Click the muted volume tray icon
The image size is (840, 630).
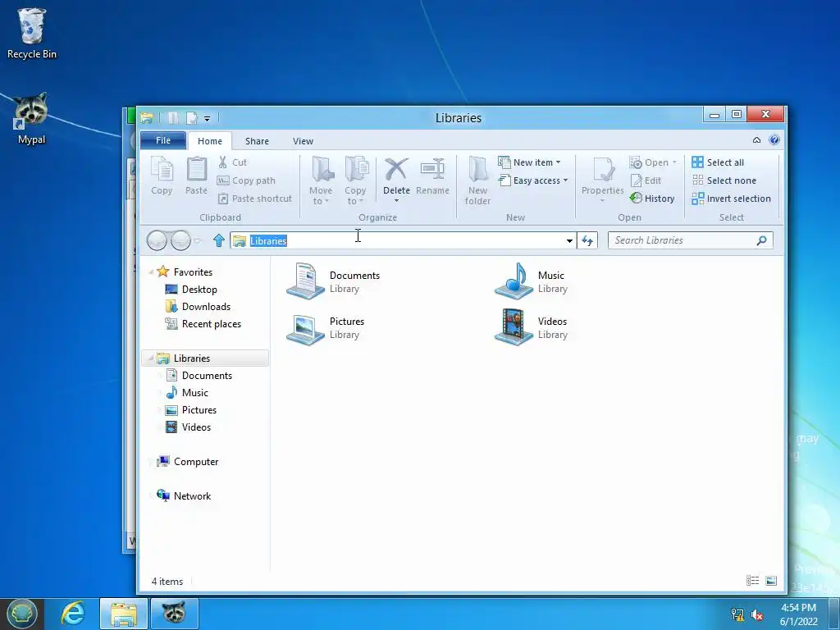(757, 614)
